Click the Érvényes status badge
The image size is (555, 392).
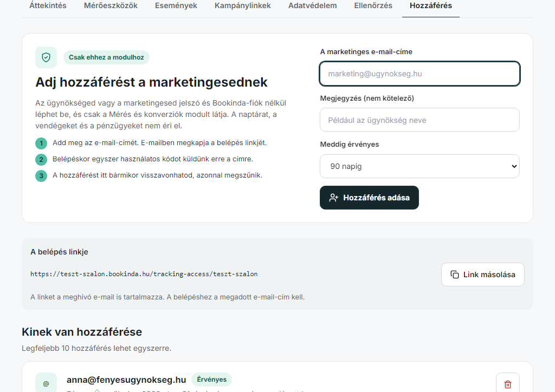pos(212,379)
